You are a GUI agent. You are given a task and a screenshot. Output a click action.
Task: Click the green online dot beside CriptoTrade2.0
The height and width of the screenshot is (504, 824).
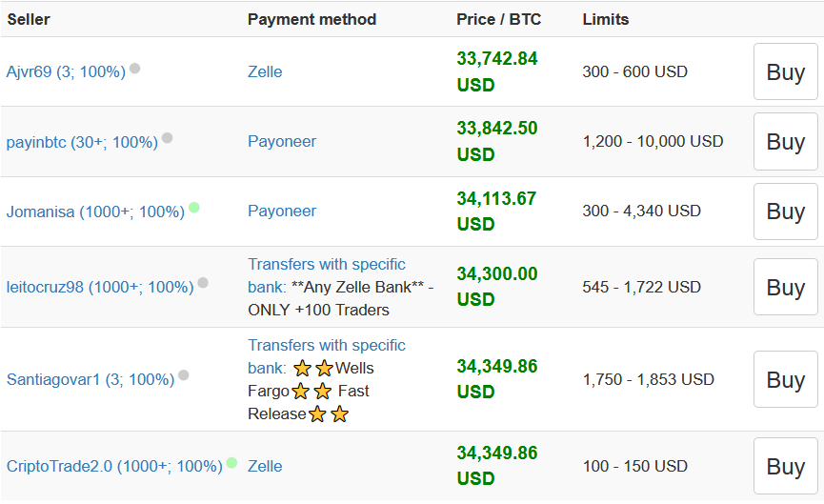(x=231, y=463)
